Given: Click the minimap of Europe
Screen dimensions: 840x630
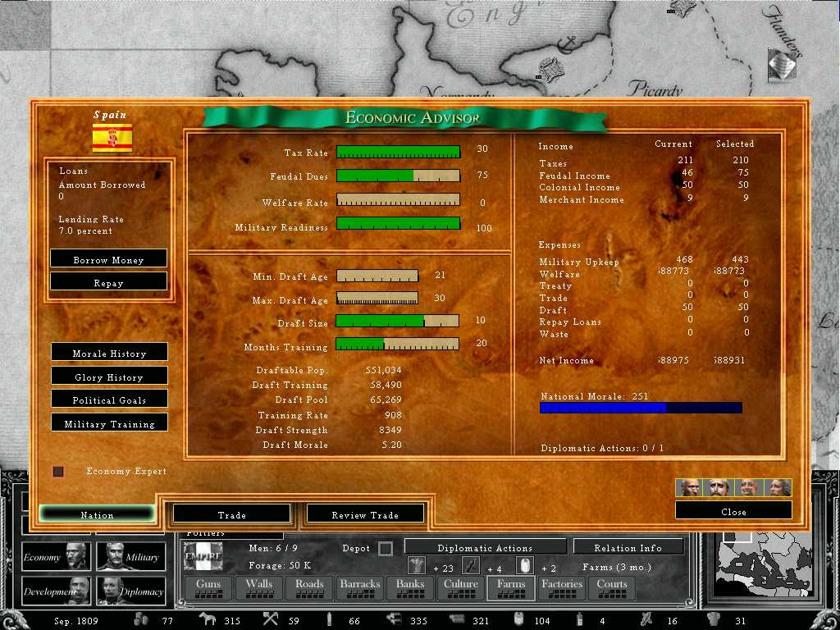Looking at the screenshot, I should pos(766,565).
